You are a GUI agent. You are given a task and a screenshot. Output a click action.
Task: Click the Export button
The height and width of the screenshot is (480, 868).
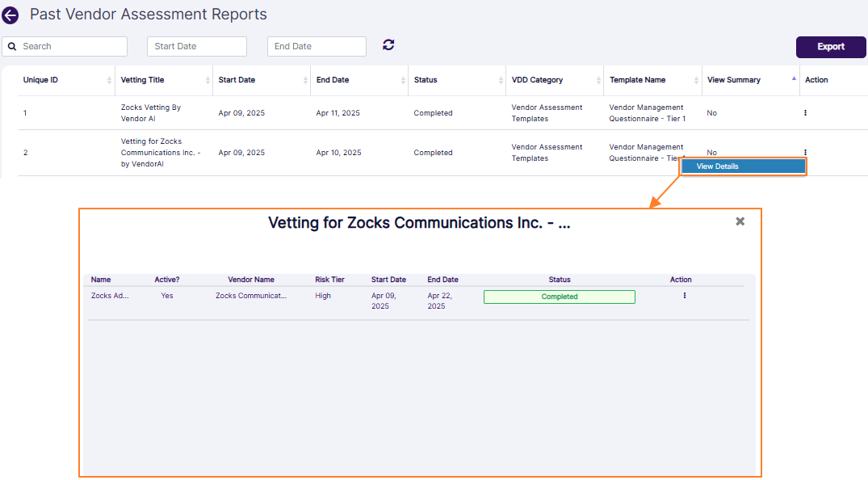click(x=831, y=47)
